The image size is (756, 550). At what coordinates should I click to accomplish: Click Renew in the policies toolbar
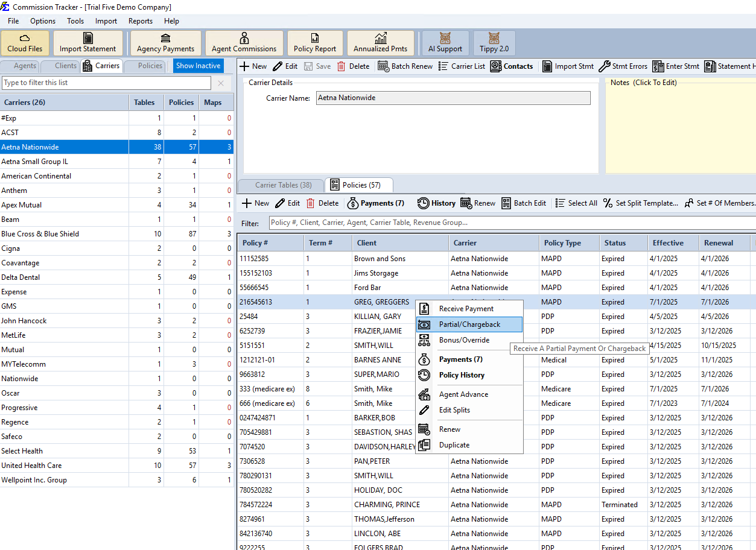click(x=478, y=203)
